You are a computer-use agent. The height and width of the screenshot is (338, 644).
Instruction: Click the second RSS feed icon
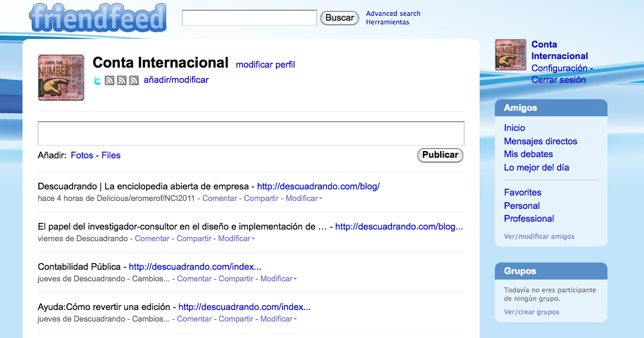(x=122, y=80)
